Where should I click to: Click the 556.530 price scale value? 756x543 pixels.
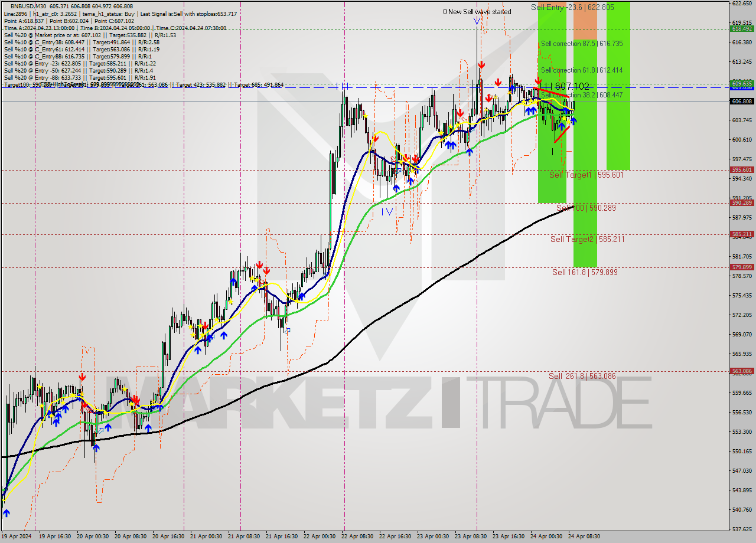click(x=742, y=412)
